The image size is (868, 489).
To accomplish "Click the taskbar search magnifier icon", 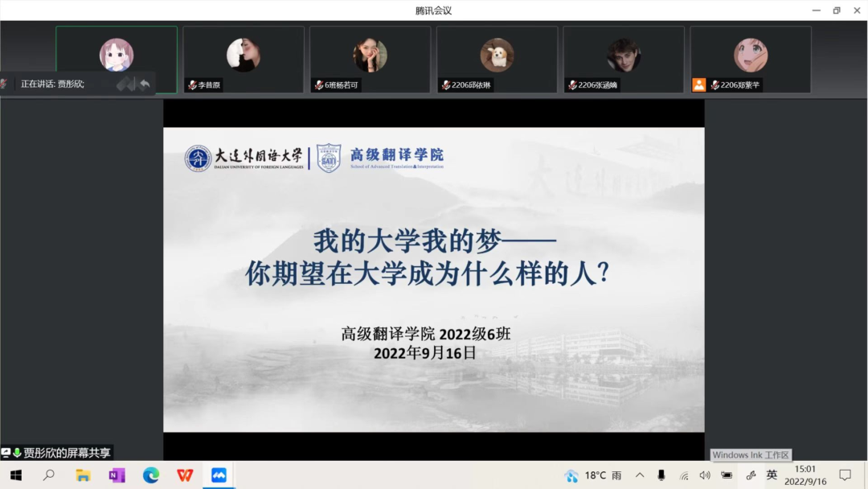I will coord(49,475).
